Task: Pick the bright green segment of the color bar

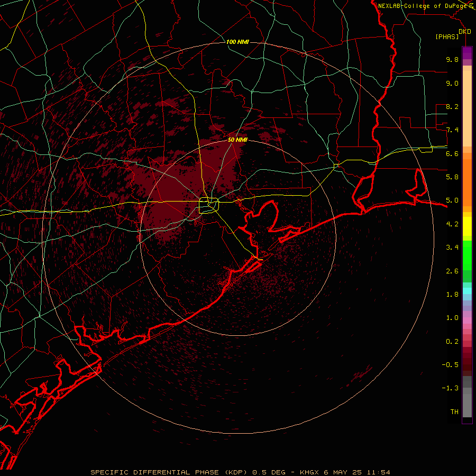Action: click(467, 255)
